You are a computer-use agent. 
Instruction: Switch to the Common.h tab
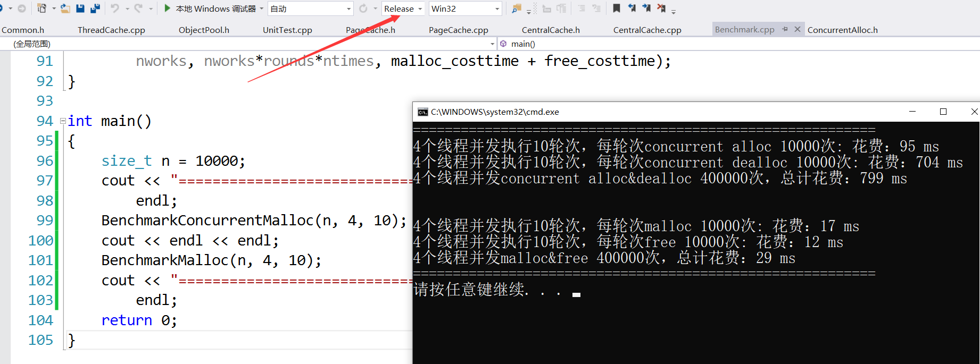click(23, 30)
